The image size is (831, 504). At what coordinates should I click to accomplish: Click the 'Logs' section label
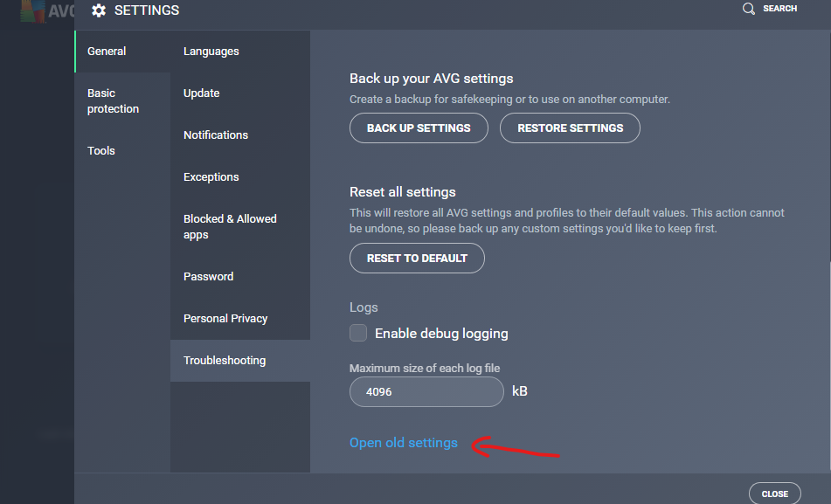tap(364, 307)
